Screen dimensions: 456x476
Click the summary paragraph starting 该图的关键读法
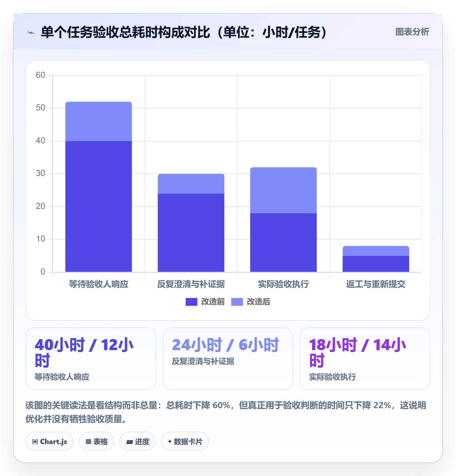226,412
